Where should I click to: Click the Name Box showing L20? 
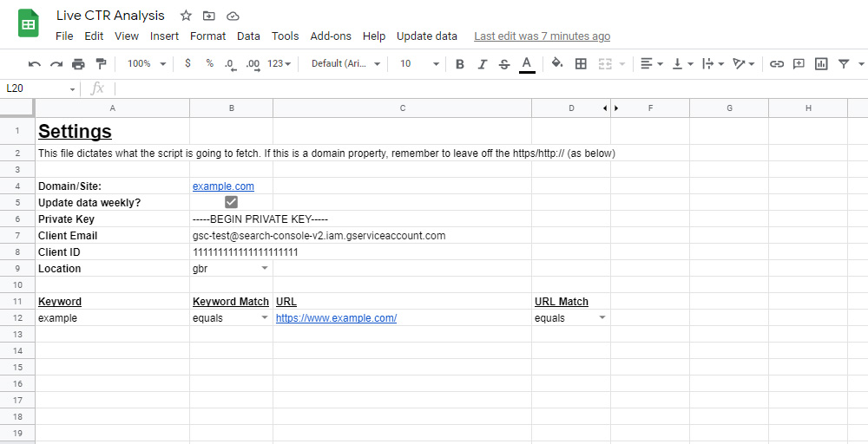pos(39,88)
